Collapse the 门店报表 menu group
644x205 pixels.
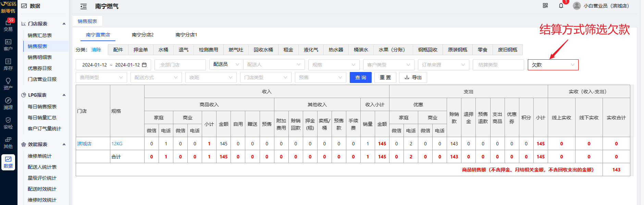tap(64, 24)
